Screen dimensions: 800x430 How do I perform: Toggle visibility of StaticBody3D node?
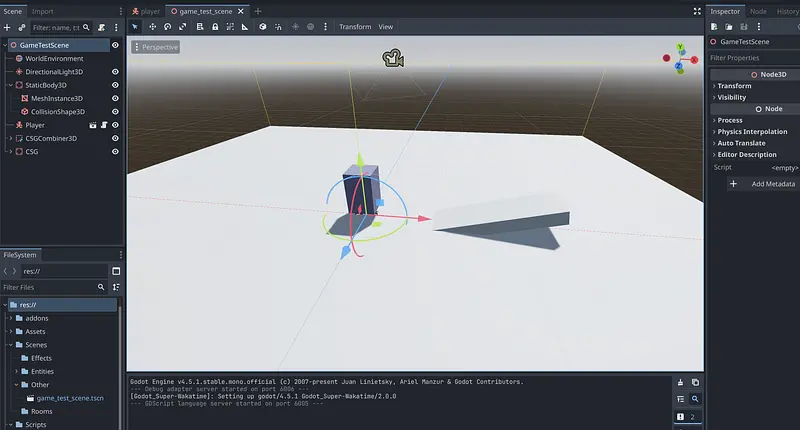pyautogui.click(x=115, y=85)
